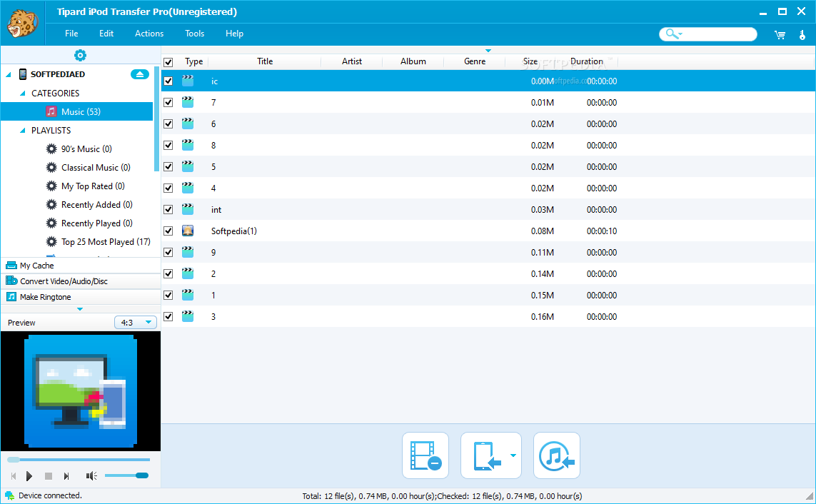Open the Tools menu
816x504 pixels.
tap(195, 34)
